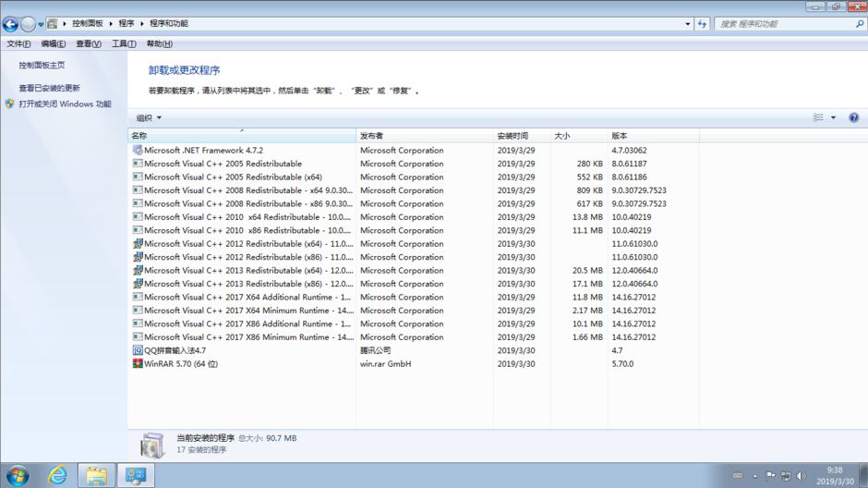Image resolution: width=868 pixels, height=488 pixels.
Task: Refresh the programs list
Action: tap(702, 24)
